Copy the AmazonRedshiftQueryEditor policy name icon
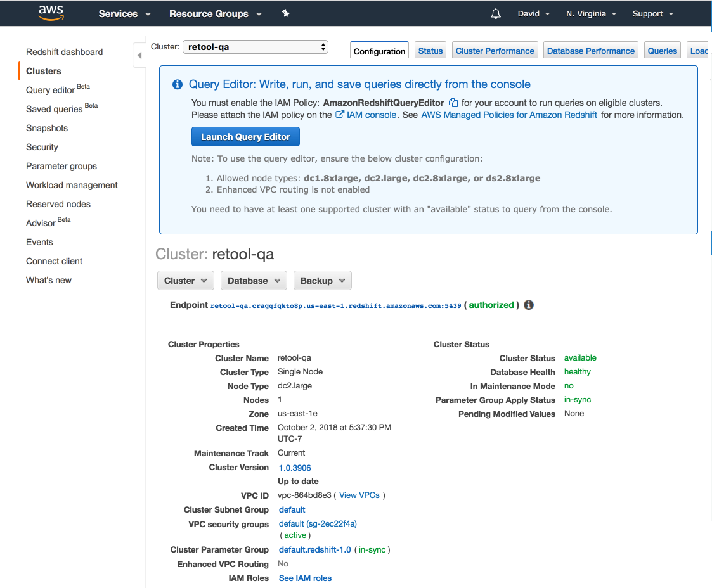Viewport: 712px width, 588px height. point(453,103)
